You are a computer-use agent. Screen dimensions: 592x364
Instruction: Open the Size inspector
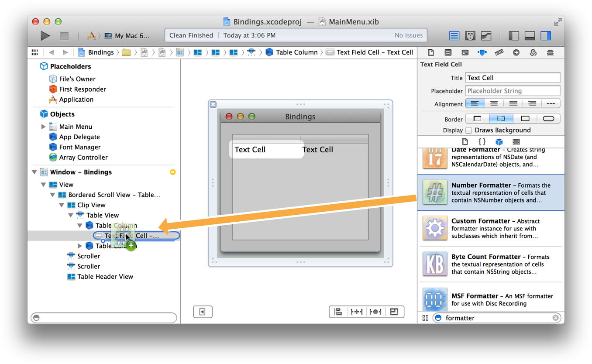(499, 52)
